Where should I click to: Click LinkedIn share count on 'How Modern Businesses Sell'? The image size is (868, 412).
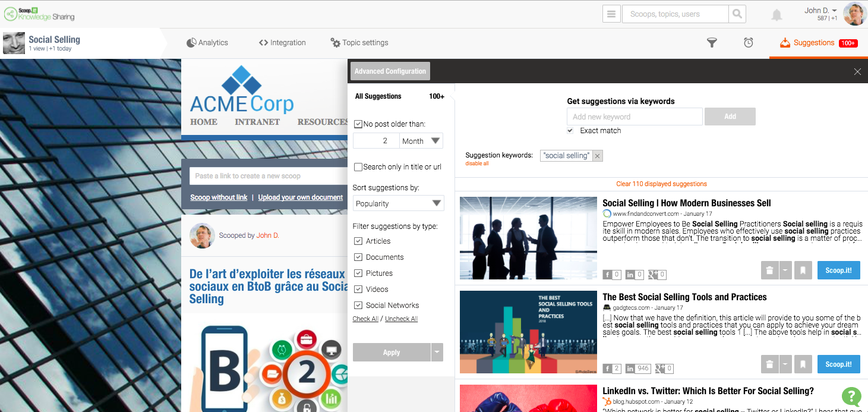pyautogui.click(x=635, y=275)
